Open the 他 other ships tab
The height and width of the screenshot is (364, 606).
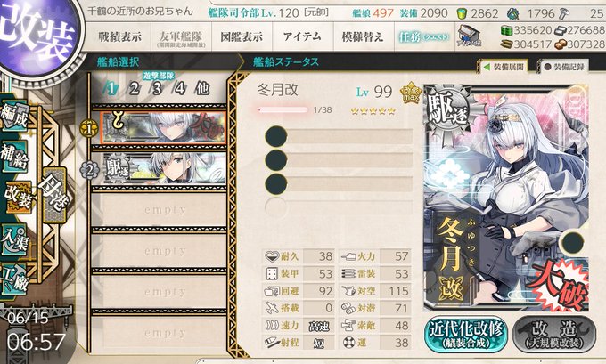click(202, 89)
